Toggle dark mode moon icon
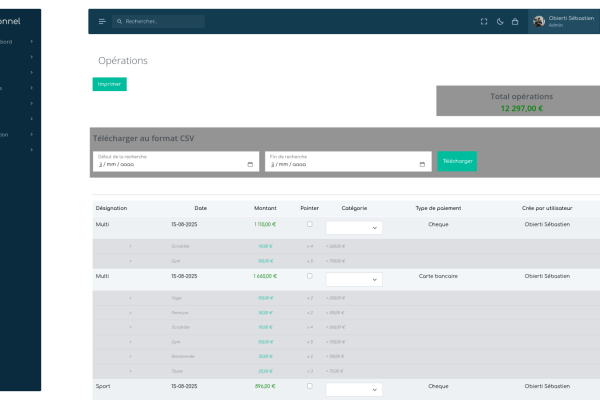This screenshot has height=400, width=600. click(x=500, y=21)
